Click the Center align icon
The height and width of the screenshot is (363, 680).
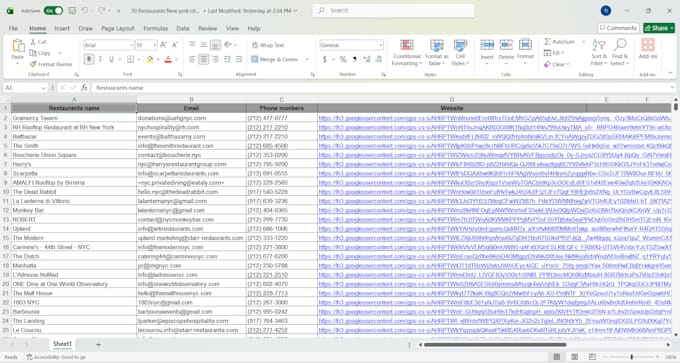coord(204,59)
